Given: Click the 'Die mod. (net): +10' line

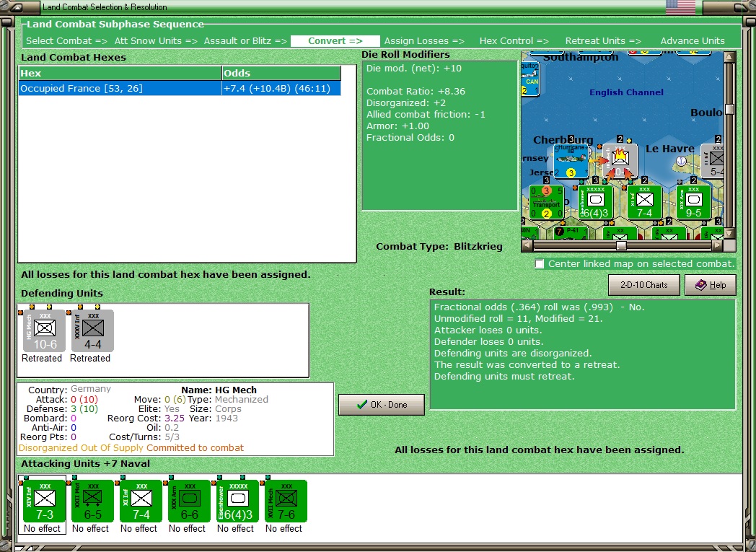Looking at the screenshot, I should [x=413, y=68].
